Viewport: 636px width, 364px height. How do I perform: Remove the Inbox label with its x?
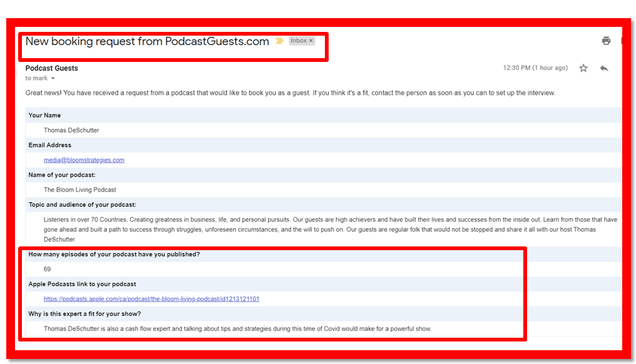point(311,41)
